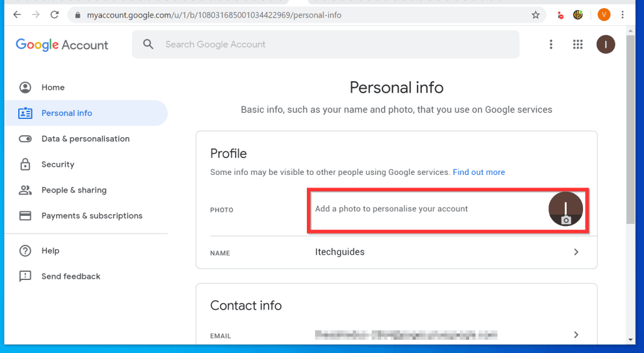
Task: Open the Google Account options three-dot menu
Action: [551, 45]
